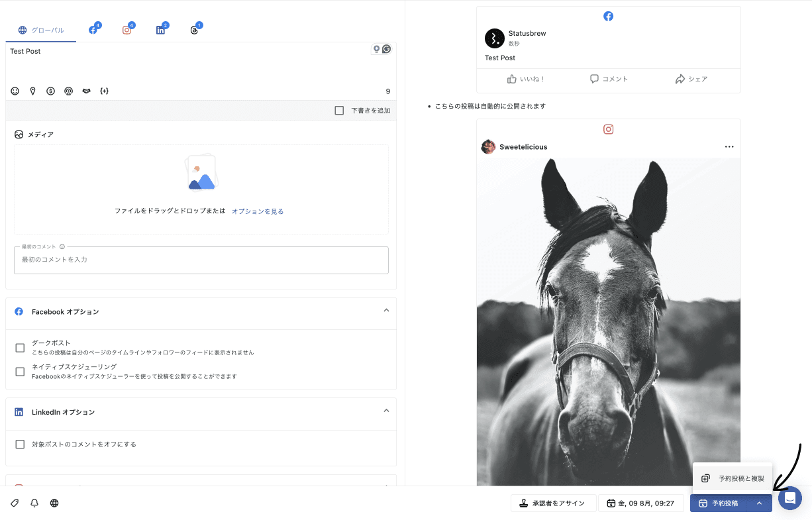The width and height of the screenshot is (812, 520).
Task: Insert a variable with the {+} icon
Action: point(104,91)
